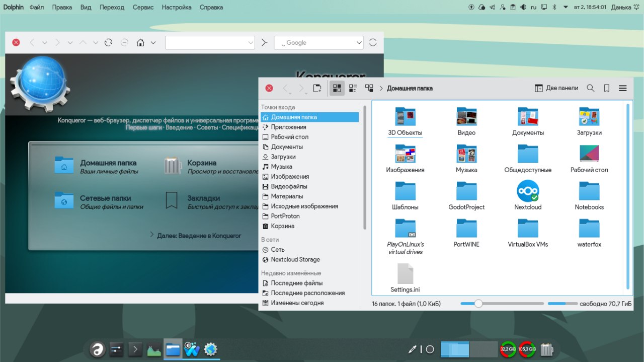The width and height of the screenshot is (644, 362).
Task: Open the terminal icon in the dock
Action: coord(135,349)
